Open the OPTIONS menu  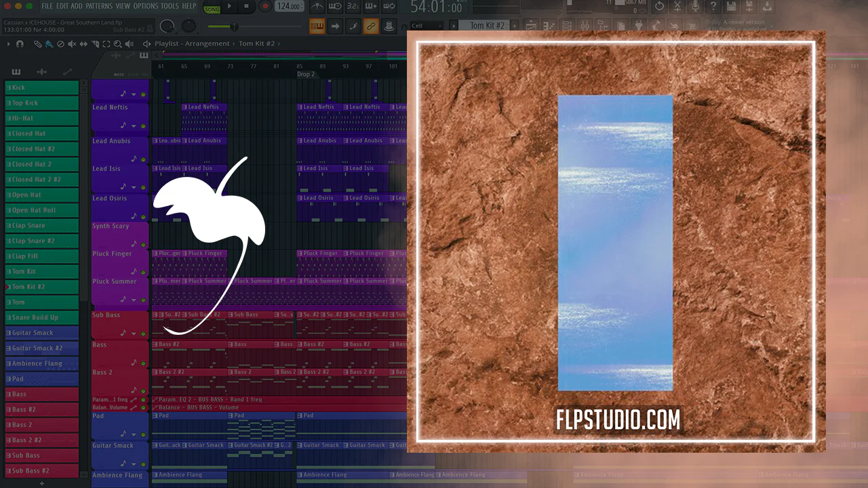(x=146, y=6)
